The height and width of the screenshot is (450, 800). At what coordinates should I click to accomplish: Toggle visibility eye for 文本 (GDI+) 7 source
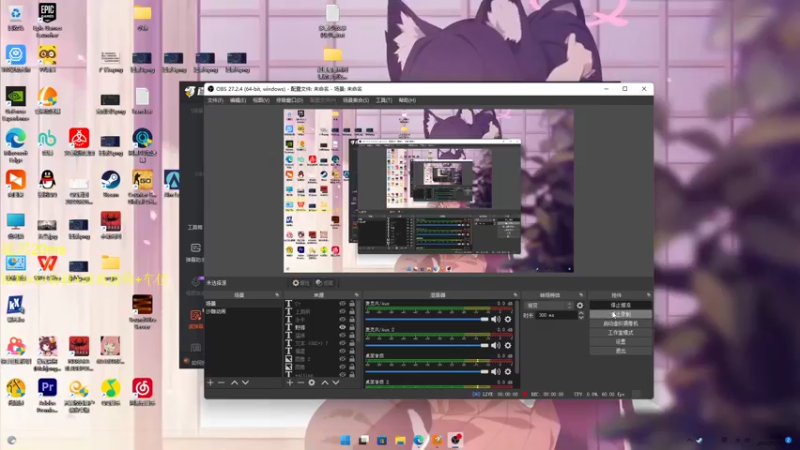coord(342,343)
